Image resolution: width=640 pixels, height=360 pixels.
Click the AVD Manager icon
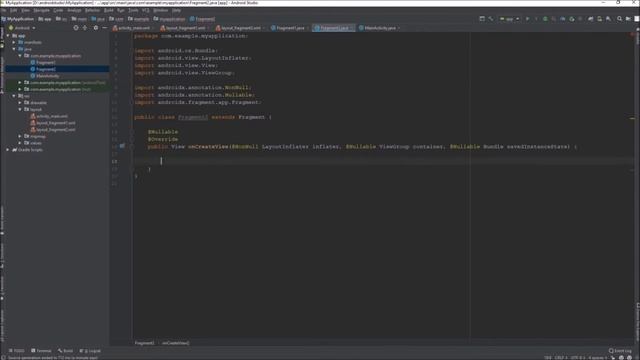click(x=599, y=19)
